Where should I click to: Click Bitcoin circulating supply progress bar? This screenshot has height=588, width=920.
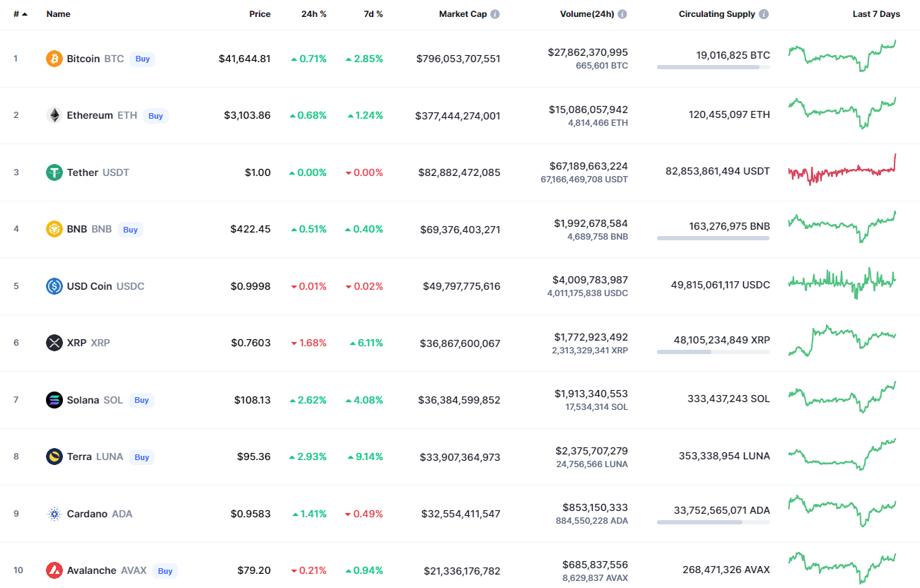pyautogui.click(x=713, y=67)
